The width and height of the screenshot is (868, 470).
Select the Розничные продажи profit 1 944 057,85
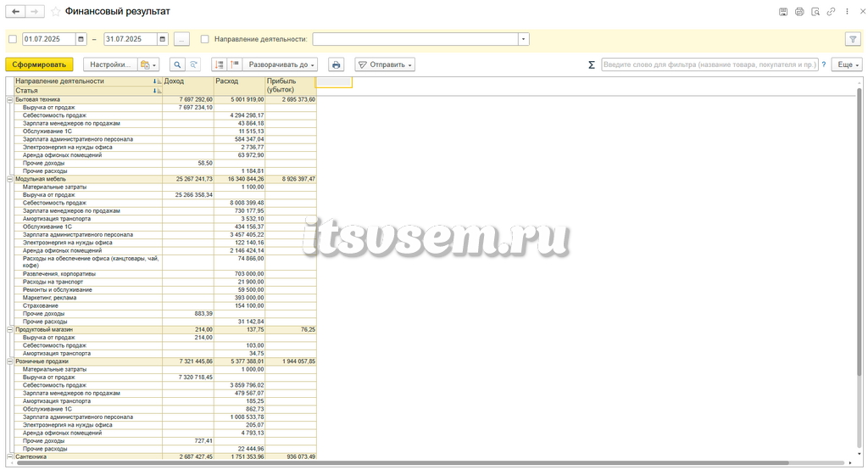[291, 361]
